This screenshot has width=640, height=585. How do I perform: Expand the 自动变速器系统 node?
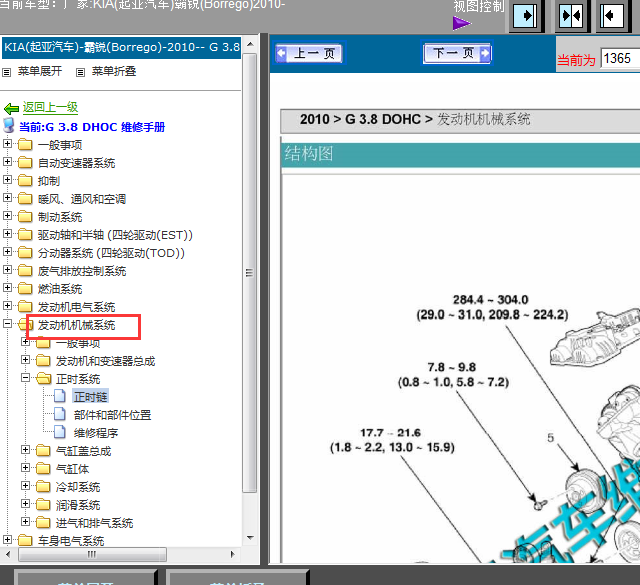tap(7, 161)
